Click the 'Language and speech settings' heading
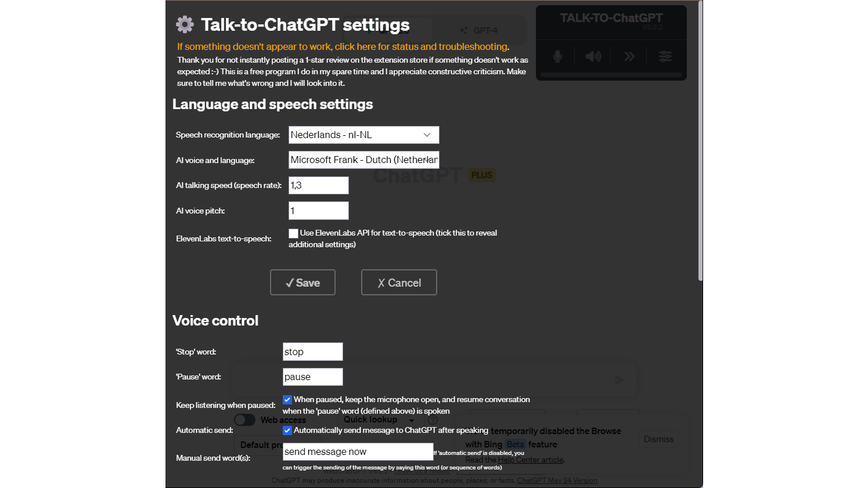Image resolution: width=868 pixels, height=488 pixels. 273,104
